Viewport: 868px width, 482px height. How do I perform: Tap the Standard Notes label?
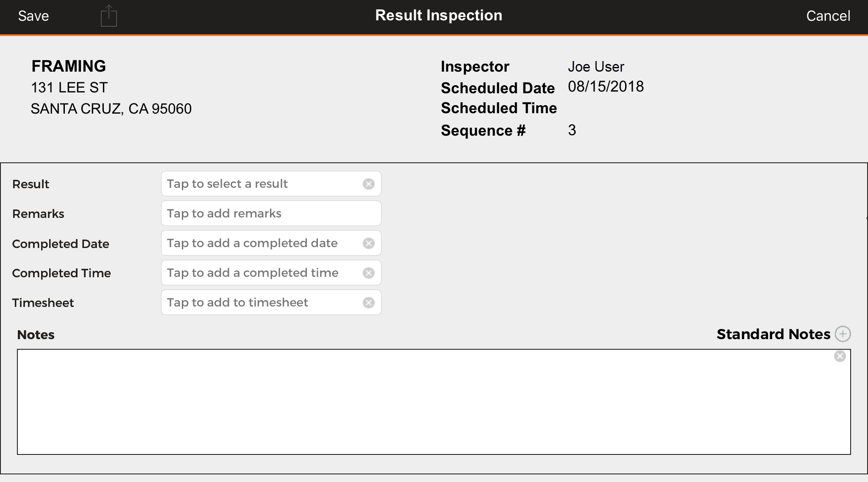[x=773, y=334]
